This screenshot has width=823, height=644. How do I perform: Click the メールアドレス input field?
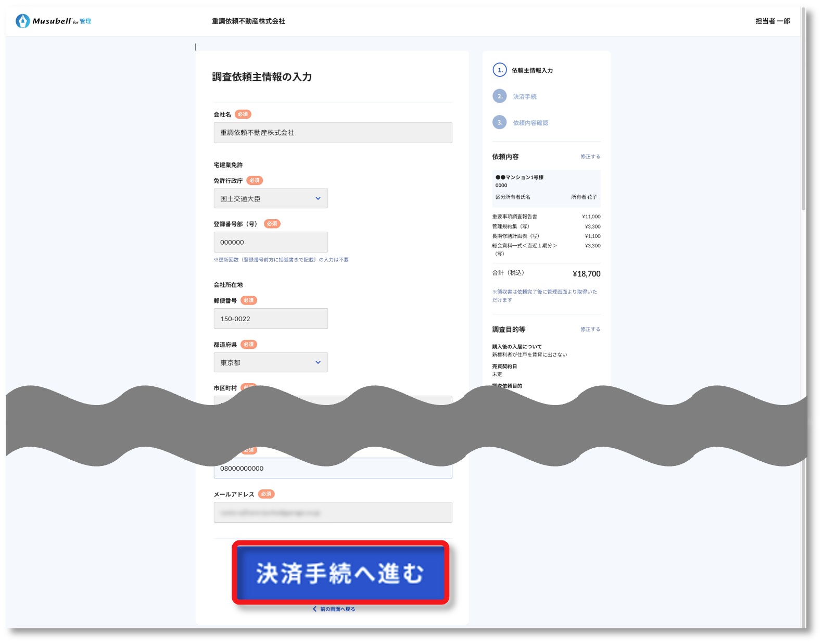click(x=333, y=512)
